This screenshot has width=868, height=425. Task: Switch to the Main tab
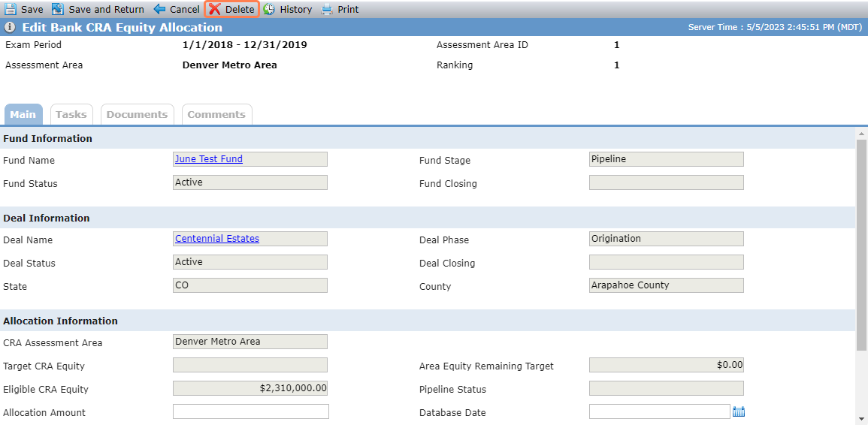tap(23, 115)
